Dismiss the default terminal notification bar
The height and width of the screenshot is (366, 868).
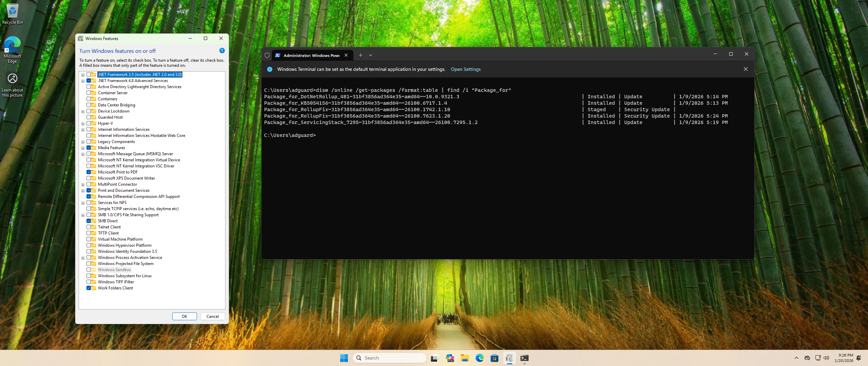pyautogui.click(x=745, y=69)
